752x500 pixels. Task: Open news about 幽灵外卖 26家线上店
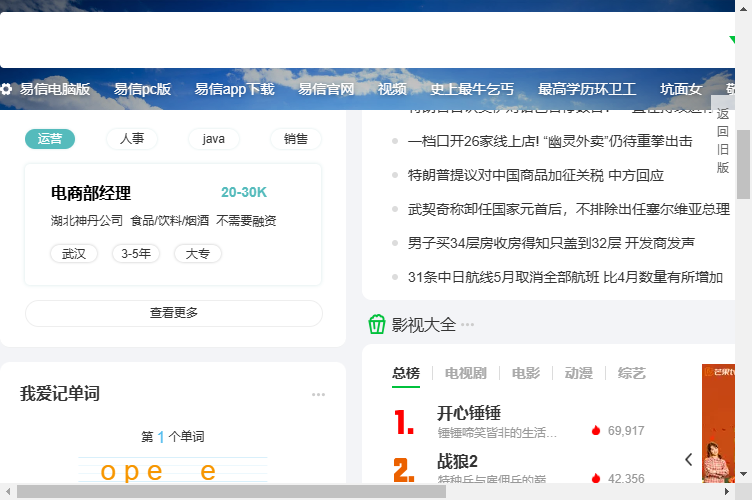pos(550,141)
